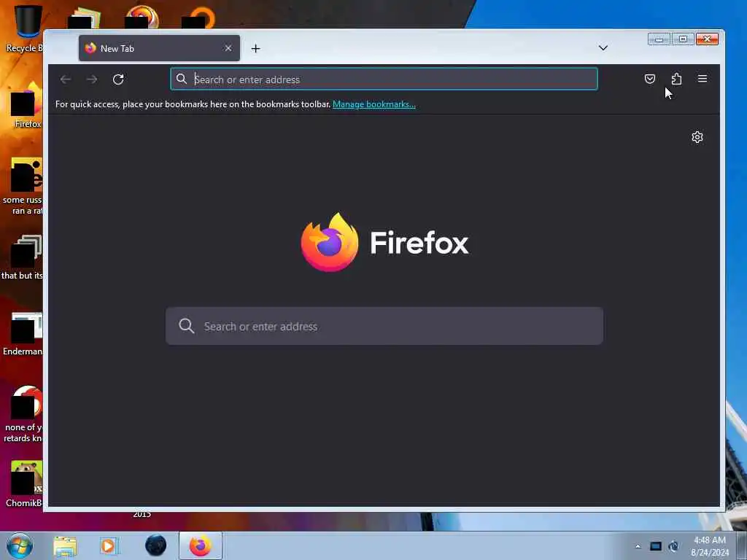Click the 4:48 AM taskbar clock
Viewport: 747px width, 560px height.
point(710,546)
